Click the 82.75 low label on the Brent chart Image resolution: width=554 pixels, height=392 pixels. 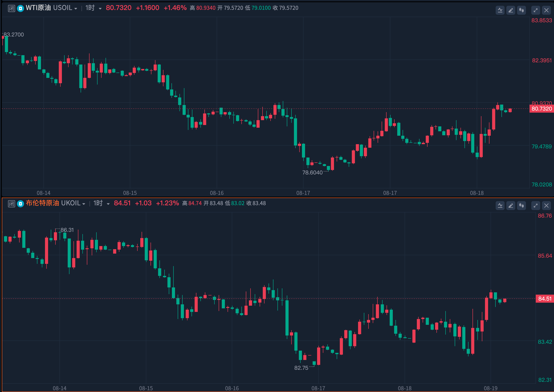(301, 368)
